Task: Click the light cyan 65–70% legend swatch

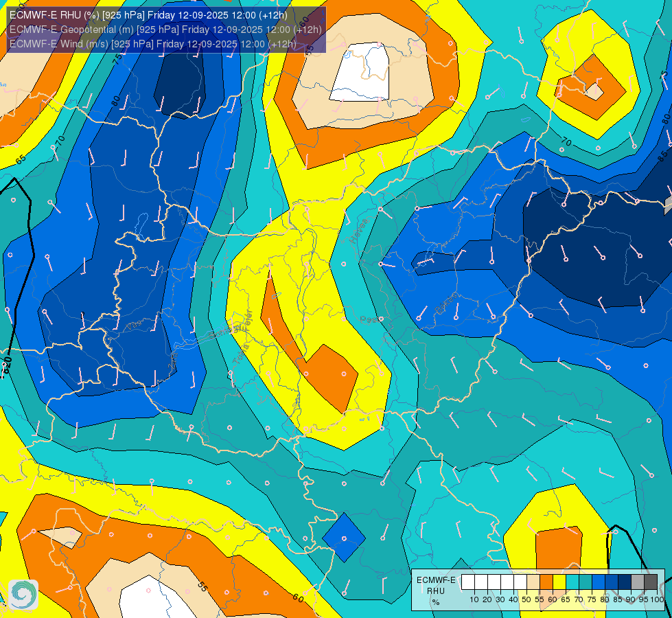Action: (x=572, y=582)
